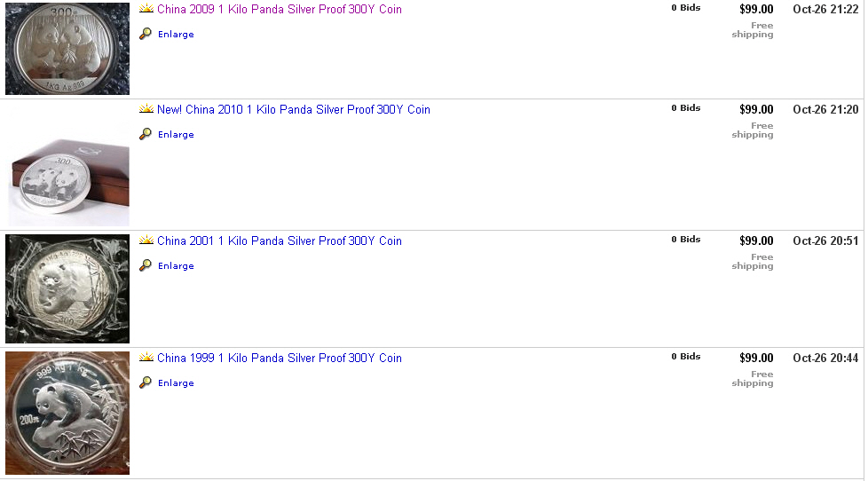Click Enlarge link under 2009 Panda title

(176, 35)
